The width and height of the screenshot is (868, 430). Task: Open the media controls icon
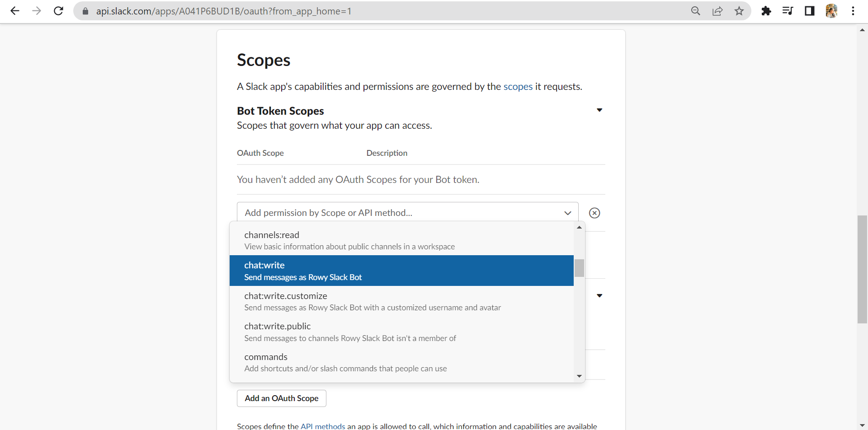(788, 11)
